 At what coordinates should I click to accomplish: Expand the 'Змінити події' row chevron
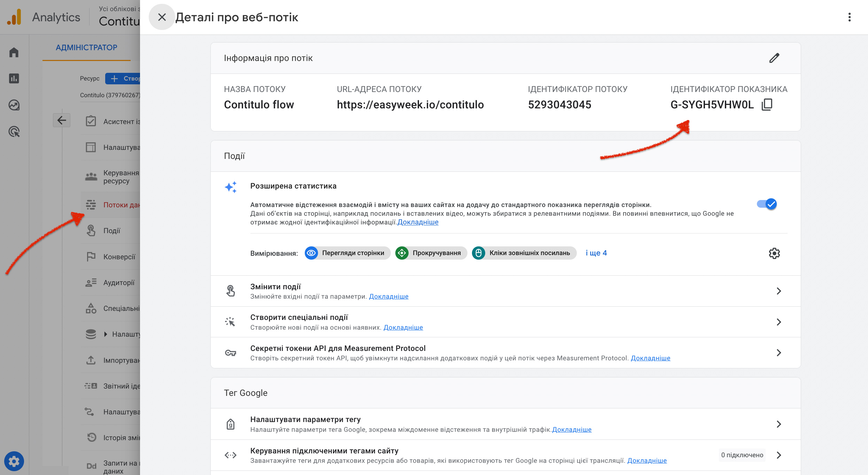(x=779, y=291)
